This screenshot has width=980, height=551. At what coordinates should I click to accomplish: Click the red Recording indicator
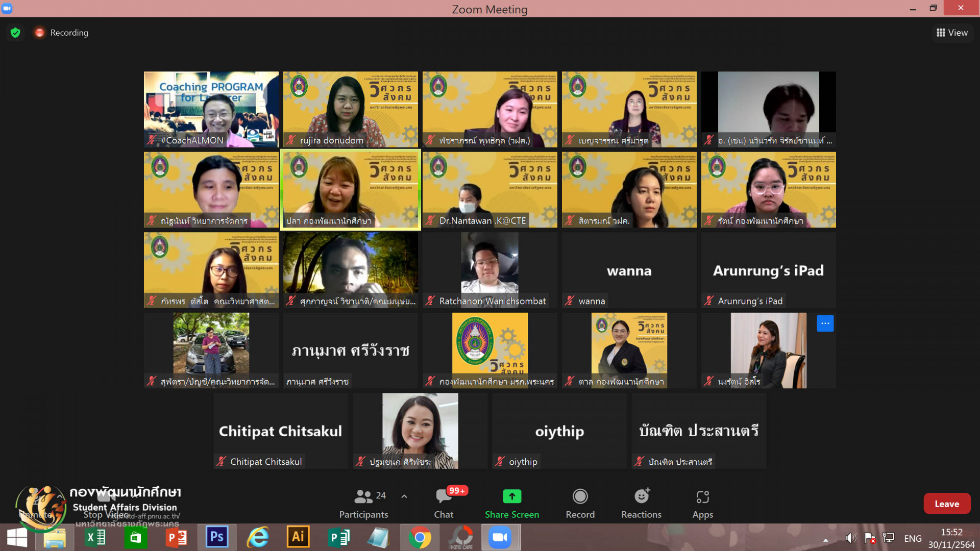point(39,33)
